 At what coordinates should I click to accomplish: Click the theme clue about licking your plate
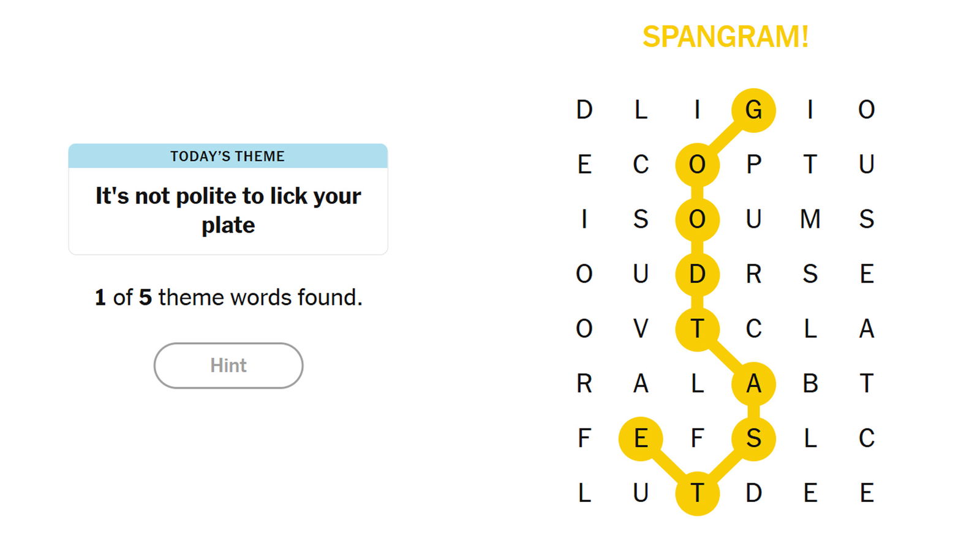(x=228, y=210)
